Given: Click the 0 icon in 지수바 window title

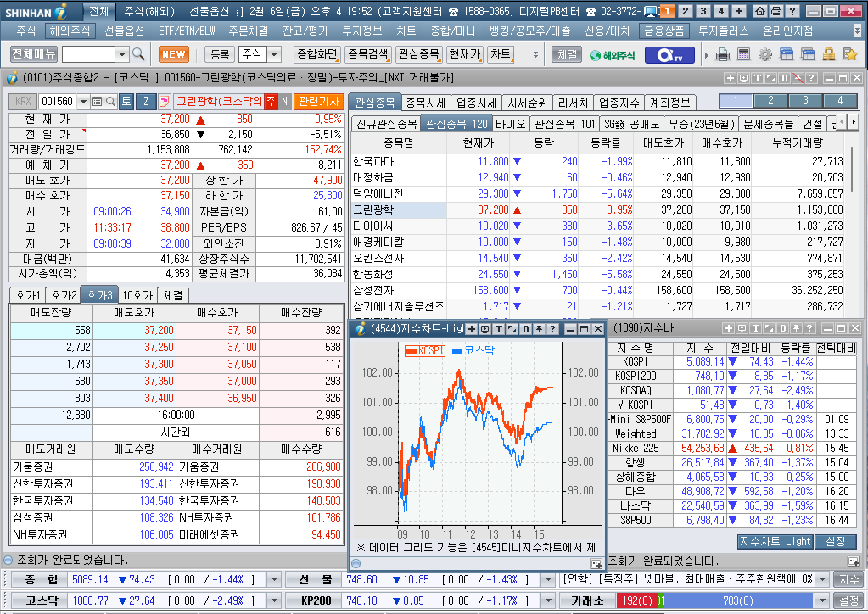Looking at the screenshot, I should pos(782,328).
